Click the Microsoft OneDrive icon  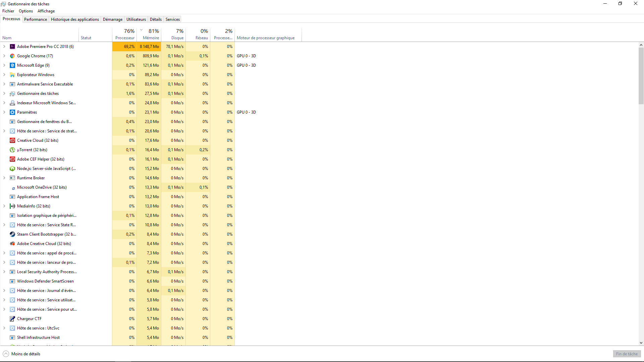pos(13,188)
